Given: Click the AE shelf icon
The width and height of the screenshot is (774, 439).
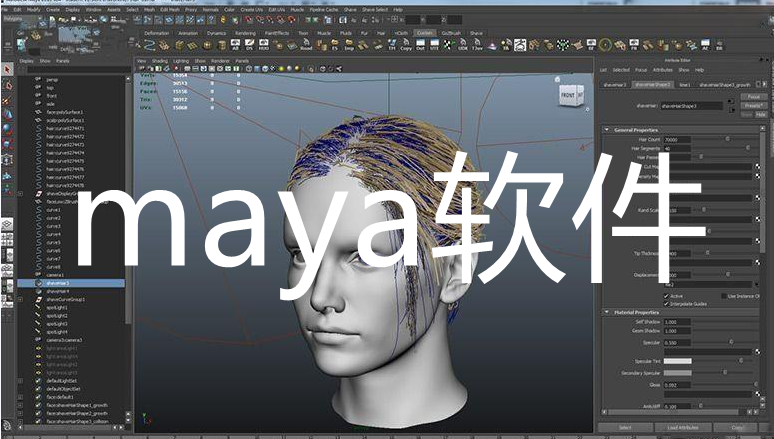Looking at the screenshot, I should pyautogui.click(x=705, y=45).
